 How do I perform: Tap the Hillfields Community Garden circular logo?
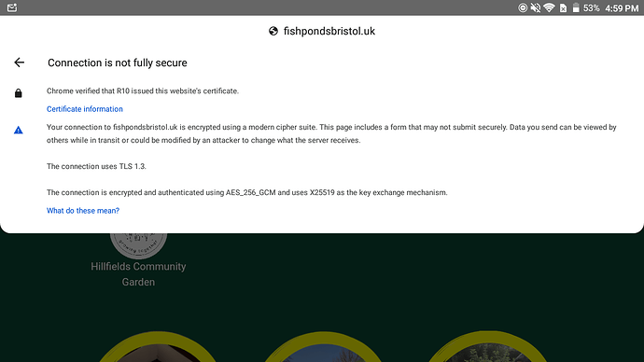point(138,245)
